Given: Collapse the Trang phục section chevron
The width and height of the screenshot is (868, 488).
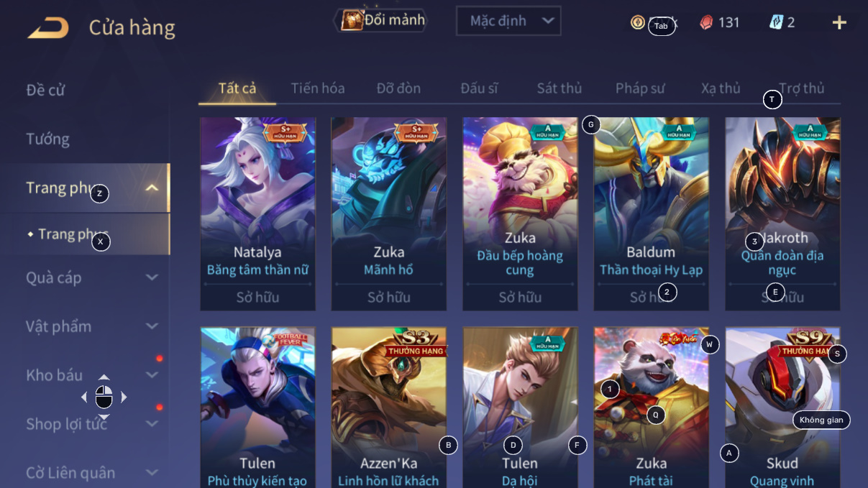Looking at the screenshot, I should pyautogui.click(x=152, y=188).
